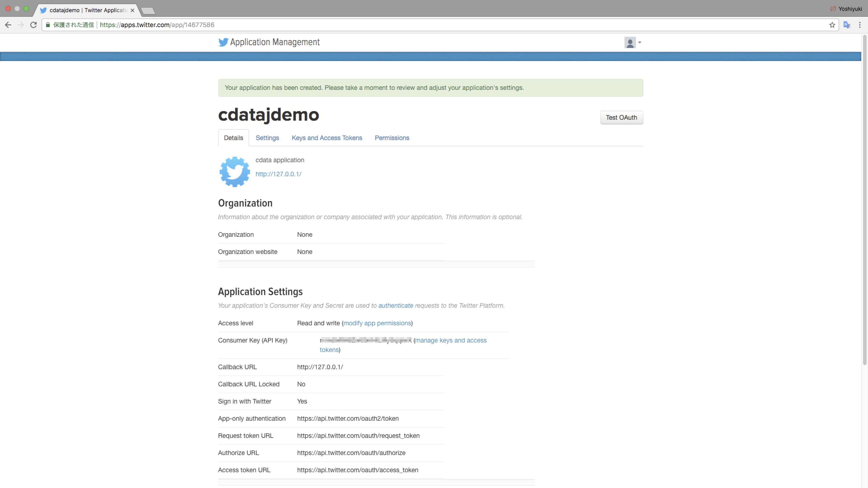Close the cdatajdemo browser tab
The width and height of the screenshot is (868, 488).
pyautogui.click(x=132, y=10)
